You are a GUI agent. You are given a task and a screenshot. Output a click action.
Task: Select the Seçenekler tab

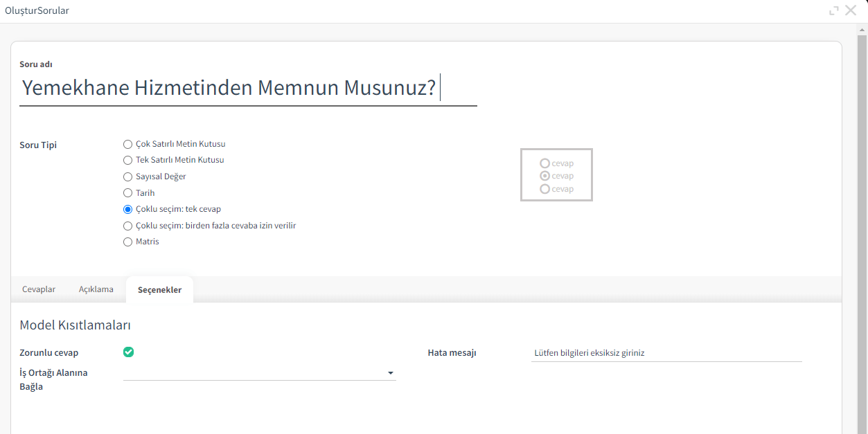coord(159,290)
